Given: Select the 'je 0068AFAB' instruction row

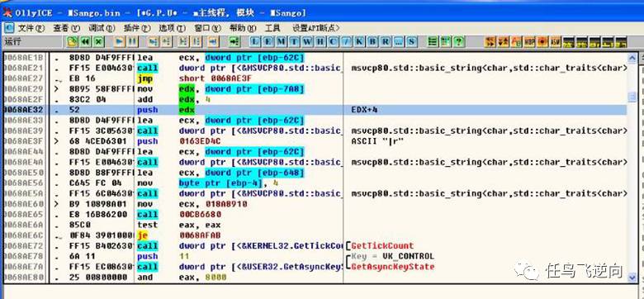Looking at the screenshot, I should (315, 235).
